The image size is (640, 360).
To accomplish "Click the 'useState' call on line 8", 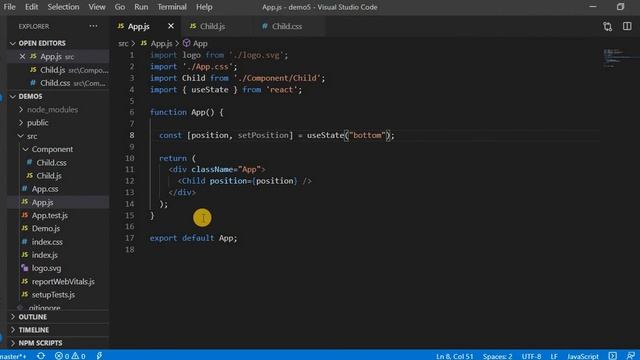I will click(325, 135).
